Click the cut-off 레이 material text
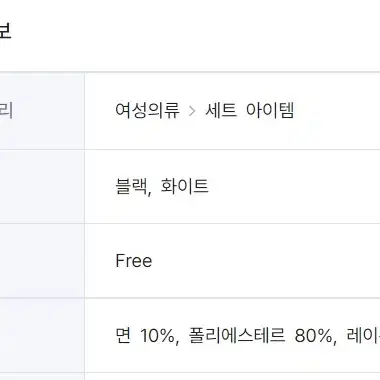The image size is (380, 380). [x=363, y=335]
